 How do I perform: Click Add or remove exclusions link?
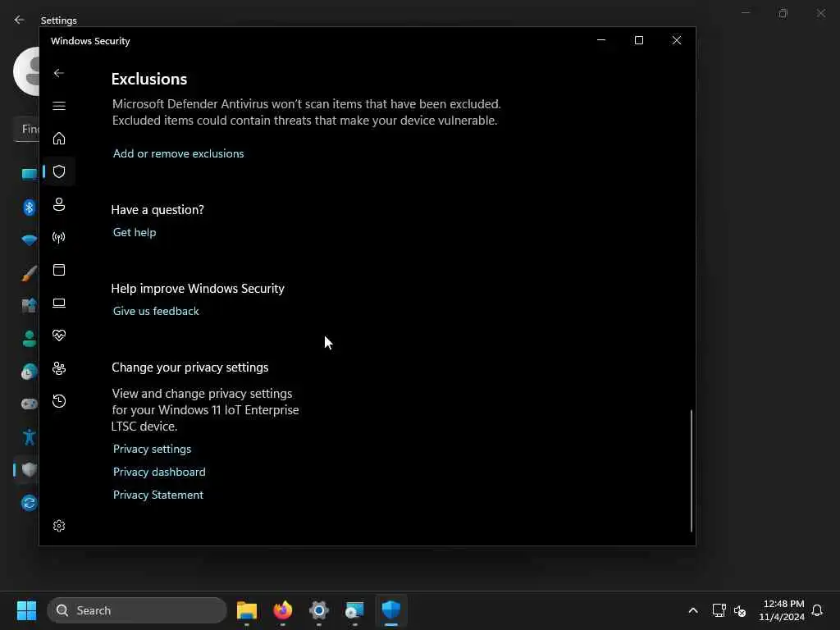tap(178, 153)
